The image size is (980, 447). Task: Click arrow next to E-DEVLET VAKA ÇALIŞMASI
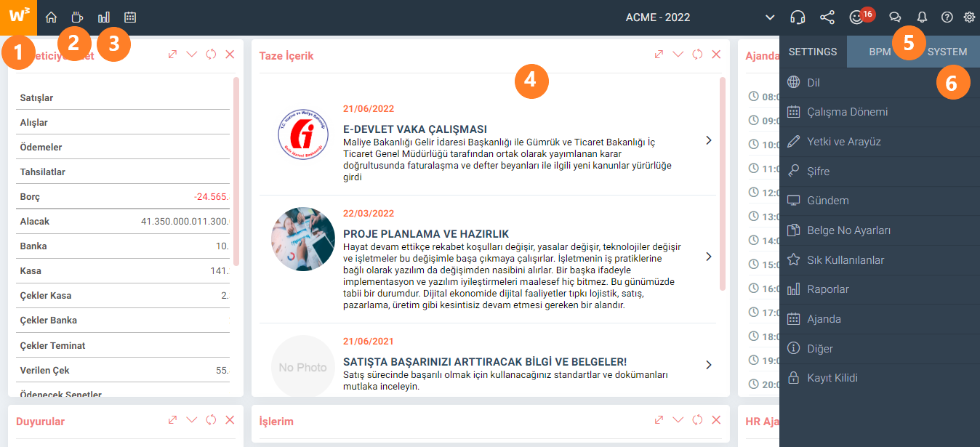pos(709,140)
